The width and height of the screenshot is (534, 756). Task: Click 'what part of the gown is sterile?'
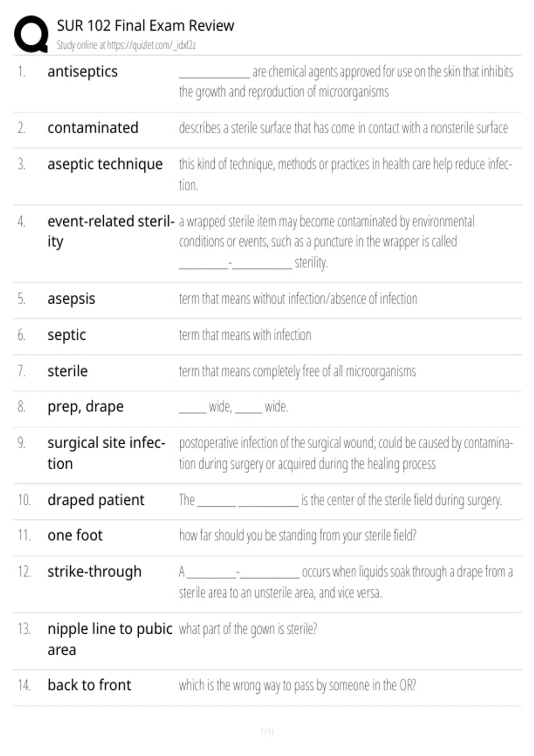248,629
